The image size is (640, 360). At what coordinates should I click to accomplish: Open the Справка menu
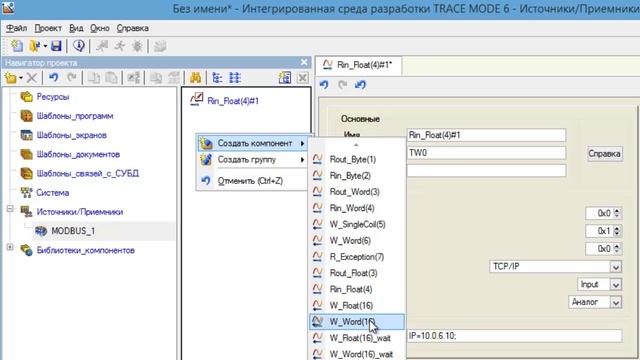(x=132, y=28)
